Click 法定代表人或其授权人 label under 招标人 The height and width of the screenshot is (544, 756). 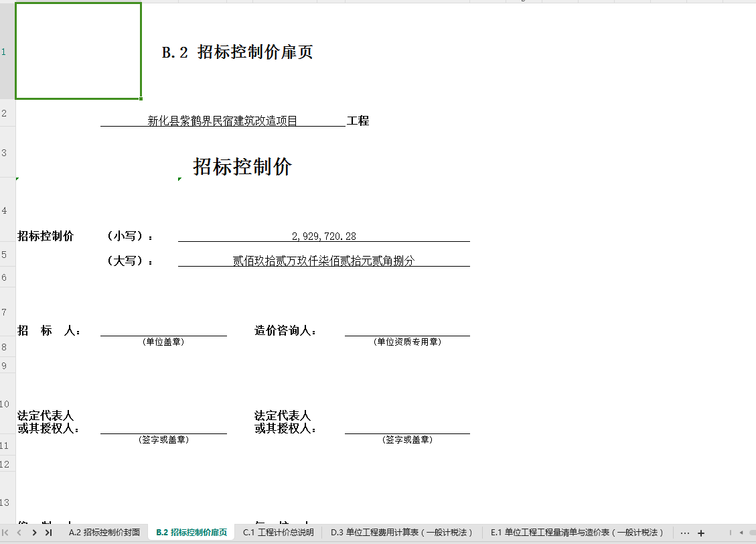click(48, 422)
